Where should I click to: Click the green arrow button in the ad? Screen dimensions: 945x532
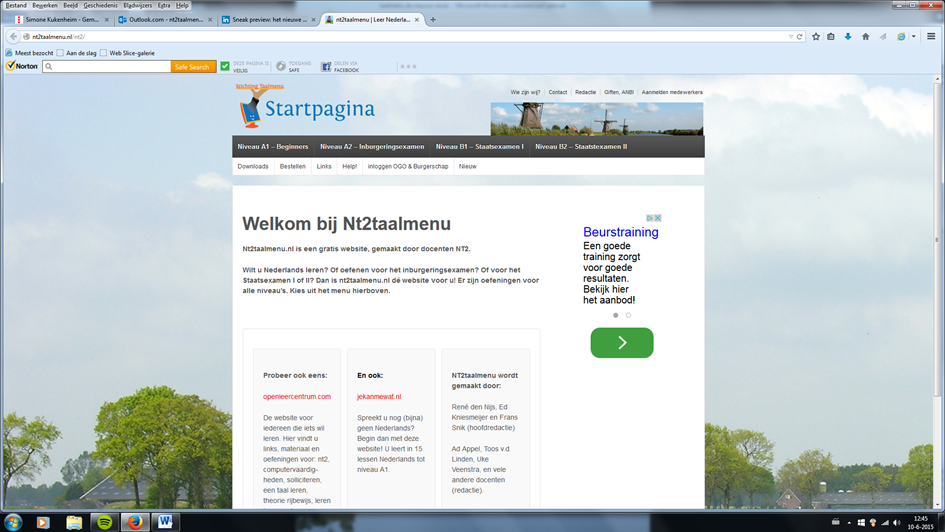[x=621, y=343]
